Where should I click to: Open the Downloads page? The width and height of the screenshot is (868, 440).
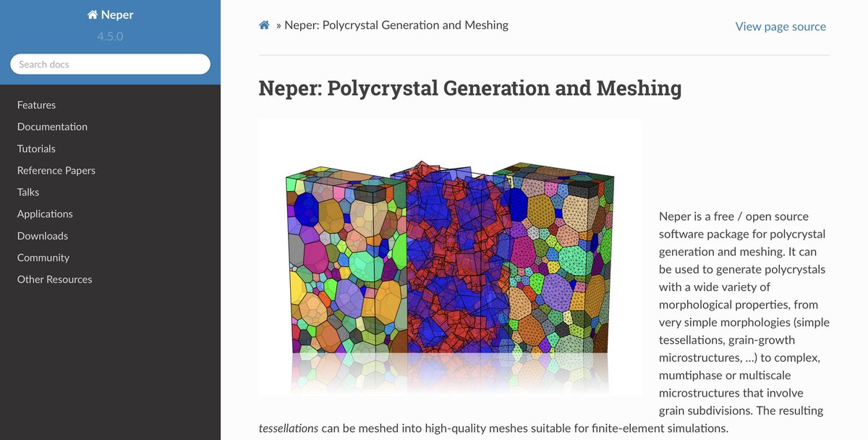tap(43, 236)
